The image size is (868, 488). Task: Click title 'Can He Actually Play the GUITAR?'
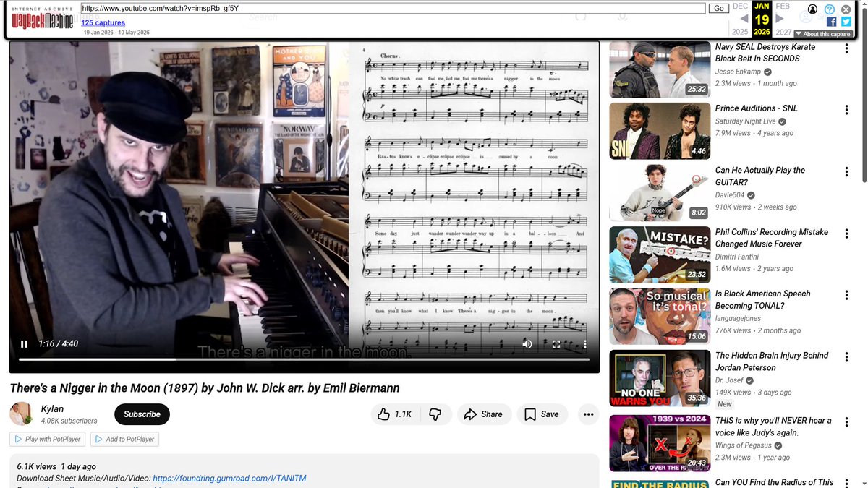tap(760, 176)
